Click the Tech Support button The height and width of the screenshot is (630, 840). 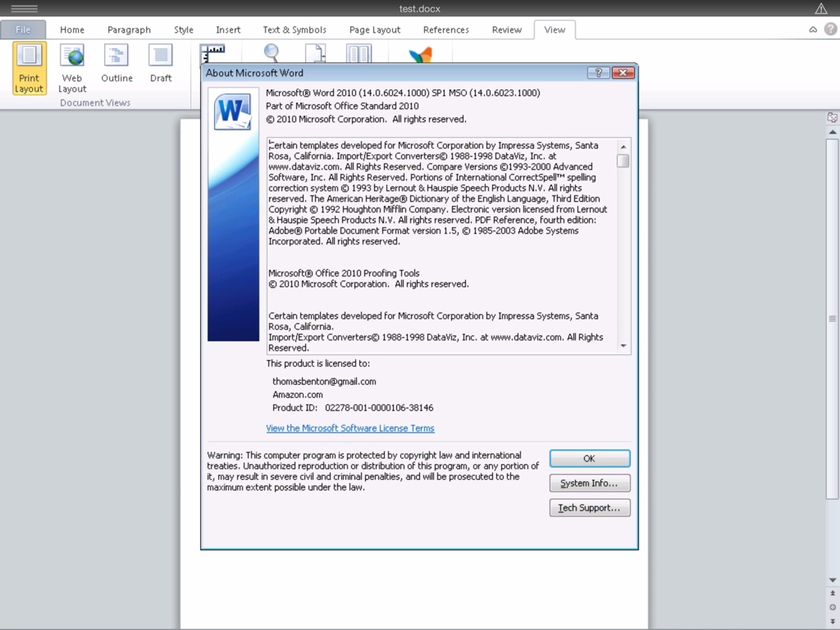tap(589, 508)
